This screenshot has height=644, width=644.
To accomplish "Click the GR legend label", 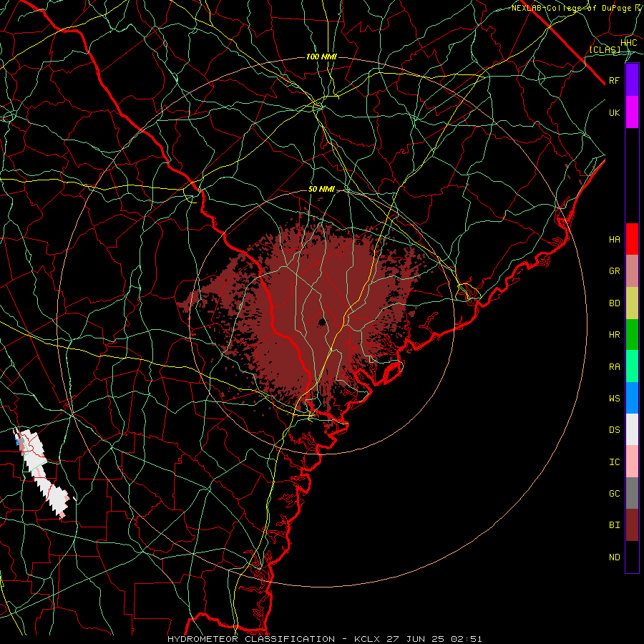I will (x=615, y=271).
